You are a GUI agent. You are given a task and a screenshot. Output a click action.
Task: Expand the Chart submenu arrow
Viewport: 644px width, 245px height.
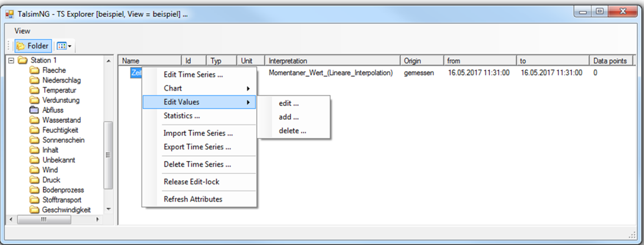pyautogui.click(x=248, y=88)
